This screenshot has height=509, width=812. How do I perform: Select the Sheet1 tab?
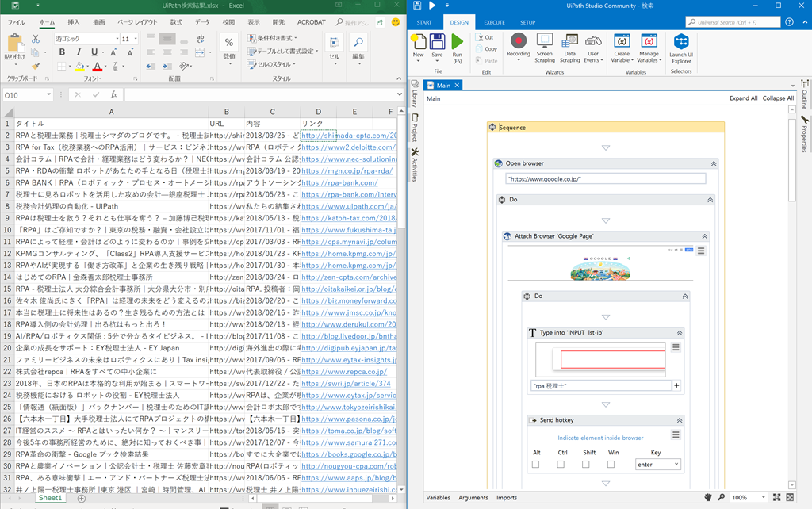coord(50,498)
